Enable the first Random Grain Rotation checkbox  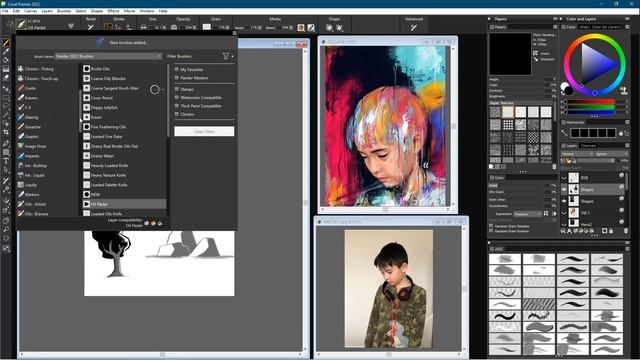tap(491, 226)
